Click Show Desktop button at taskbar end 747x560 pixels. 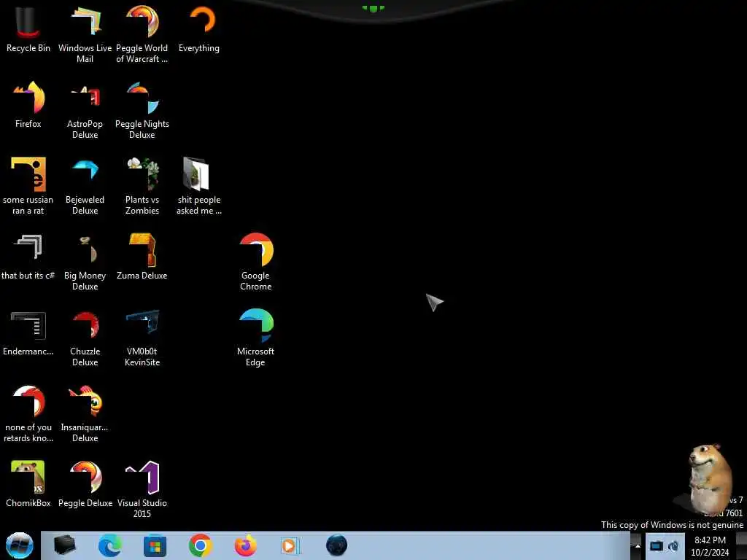coord(741,545)
